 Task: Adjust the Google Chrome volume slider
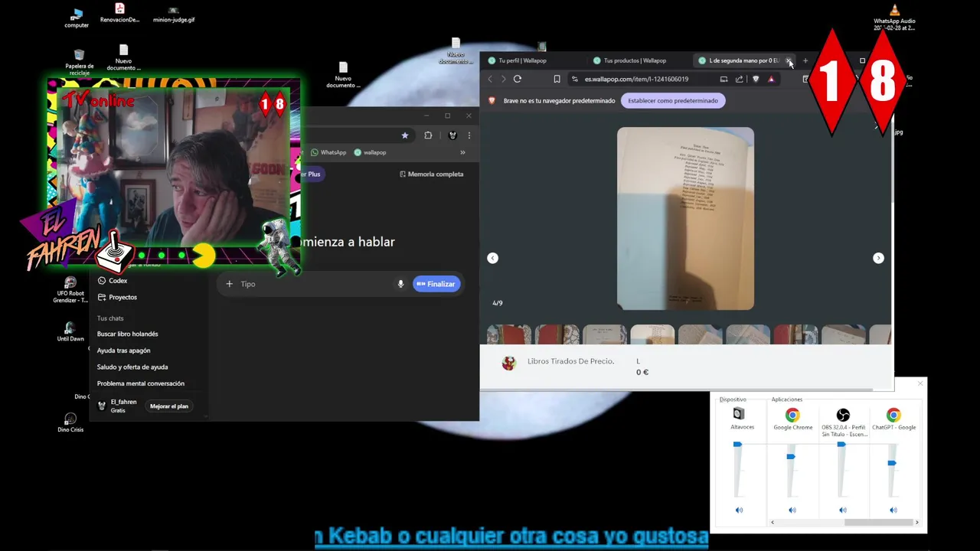point(791,457)
